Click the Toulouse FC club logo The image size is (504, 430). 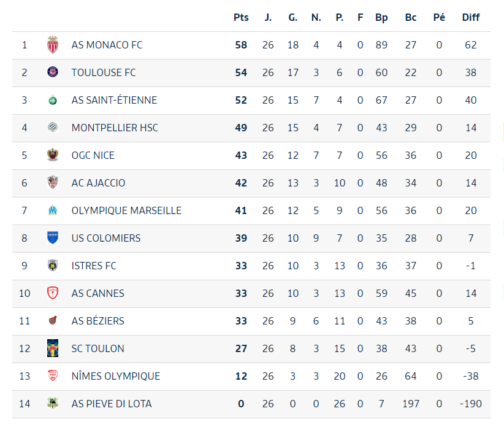coord(53,72)
